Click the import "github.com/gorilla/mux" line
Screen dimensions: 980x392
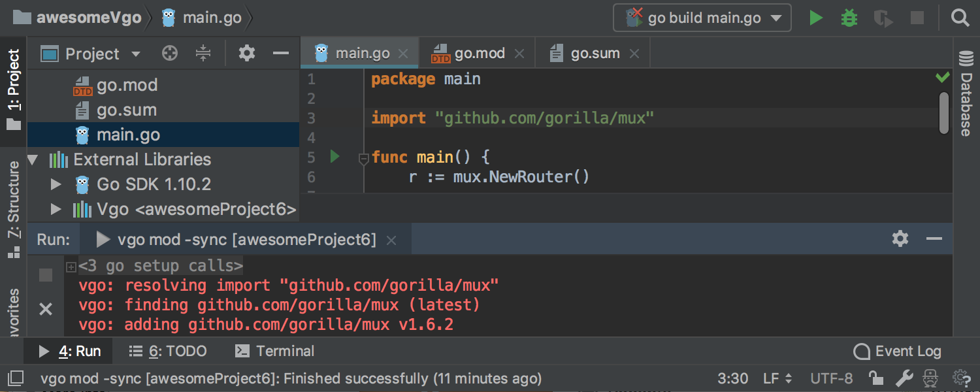click(x=513, y=118)
